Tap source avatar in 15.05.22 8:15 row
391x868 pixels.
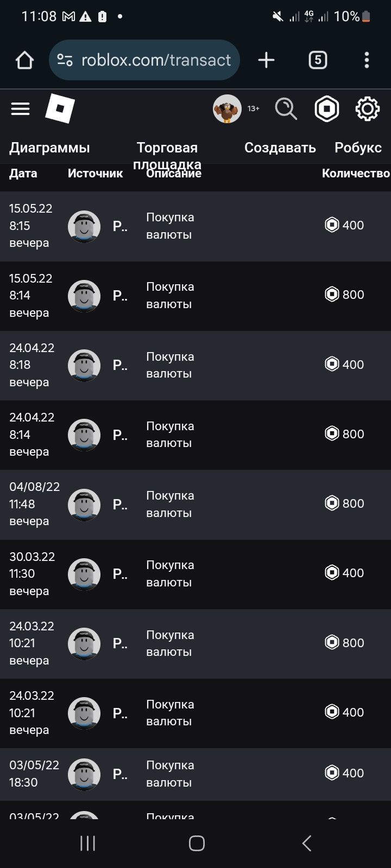click(x=84, y=226)
